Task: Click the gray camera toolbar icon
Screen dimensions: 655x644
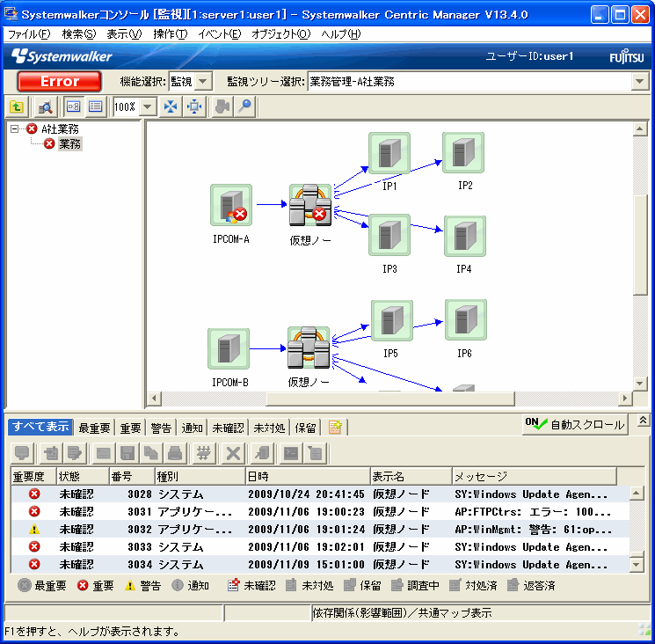Action: click(x=222, y=107)
